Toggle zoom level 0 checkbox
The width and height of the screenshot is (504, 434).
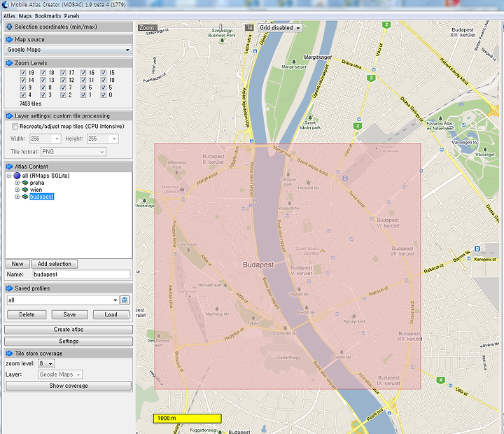pyautogui.click(x=103, y=94)
